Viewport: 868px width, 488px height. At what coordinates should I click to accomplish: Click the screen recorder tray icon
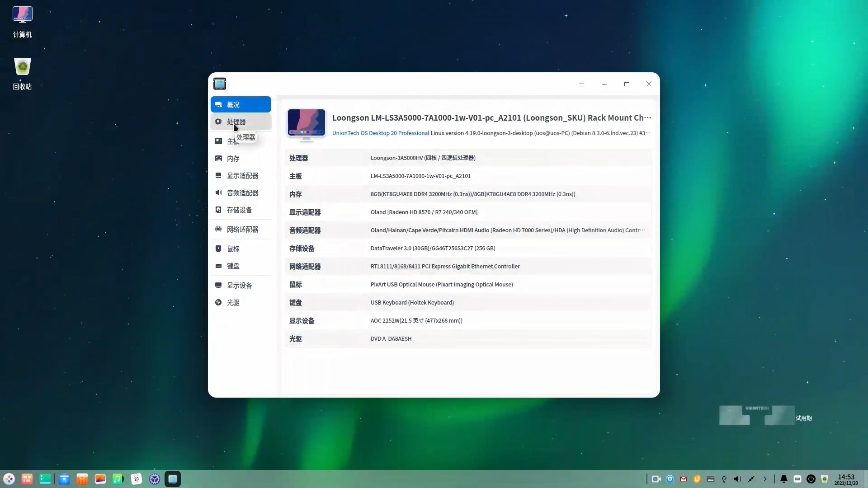[x=656, y=479]
